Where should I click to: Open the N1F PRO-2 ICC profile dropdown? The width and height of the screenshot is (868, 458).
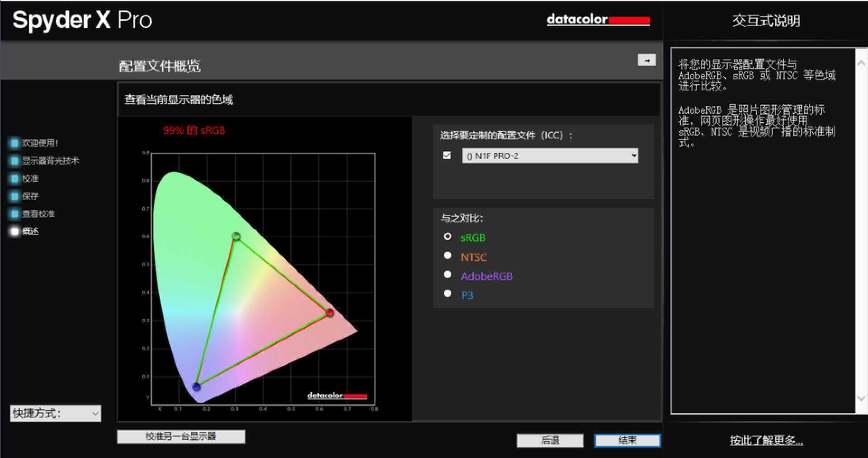(550, 156)
